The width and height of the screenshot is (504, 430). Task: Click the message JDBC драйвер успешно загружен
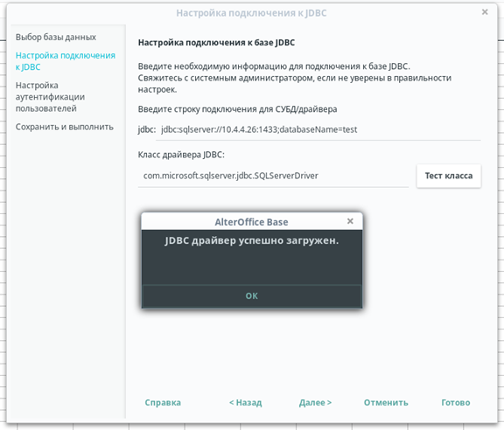coord(252,240)
